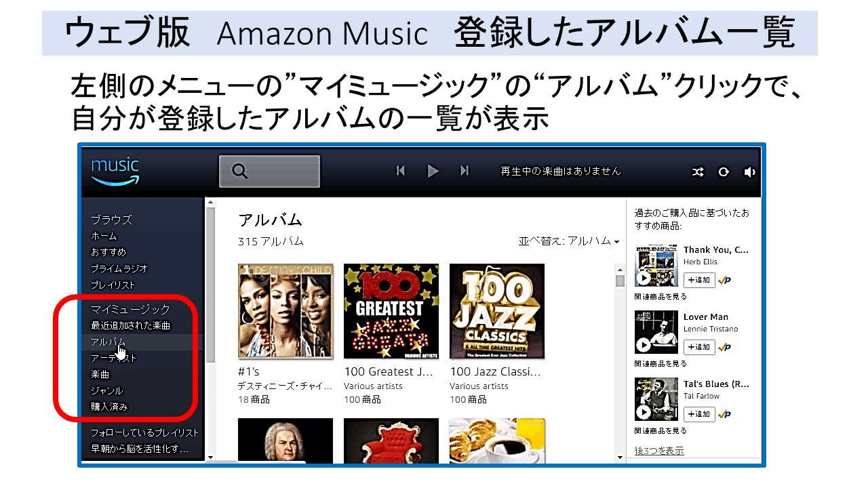Toggle shuffle mode
The image size is (868, 488).
pos(698,172)
